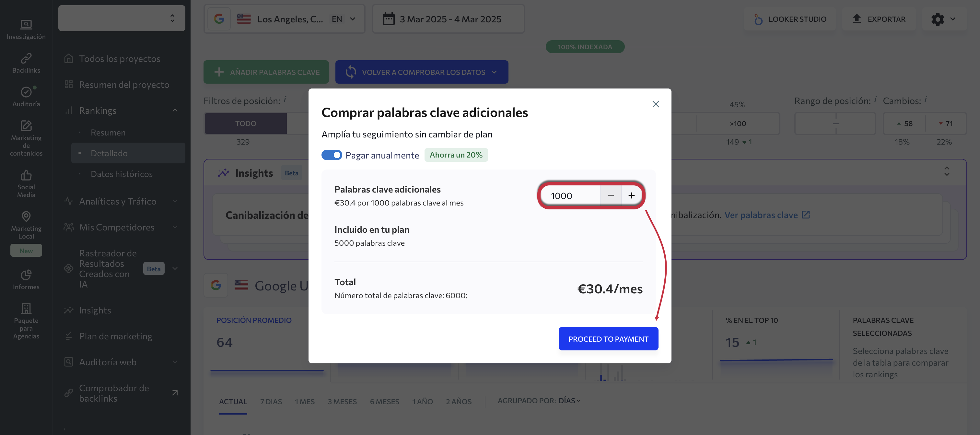This screenshot has height=435, width=980.
Task: Click AÑADIR PALABRAS CLAVE button
Action: 266,72
